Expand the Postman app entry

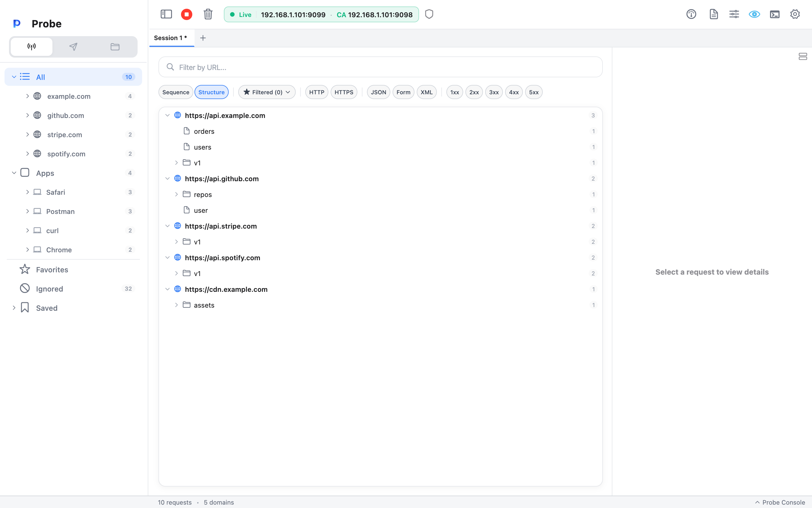[28, 211]
